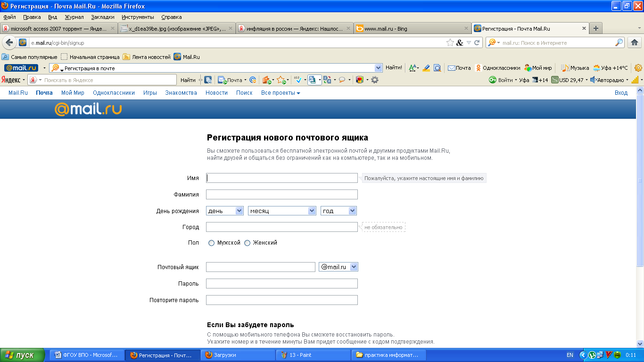Screen dimensions: 644x362
Task: Click the Авторадио speaker icon
Action: (x=594, y=80)
